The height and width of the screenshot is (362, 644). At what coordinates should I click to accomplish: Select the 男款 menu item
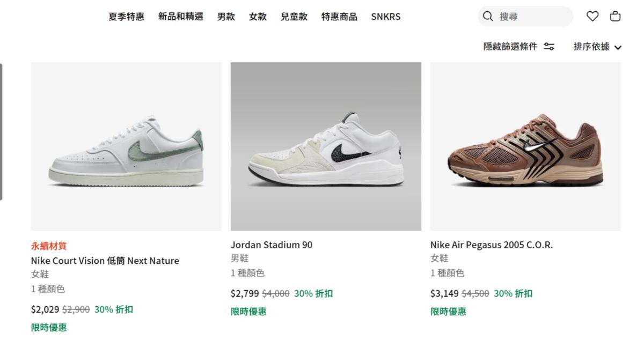point(225,16)
